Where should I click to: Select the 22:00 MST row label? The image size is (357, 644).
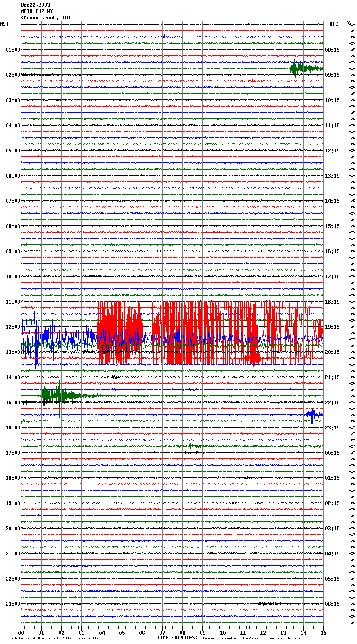[x=13, y=579]
